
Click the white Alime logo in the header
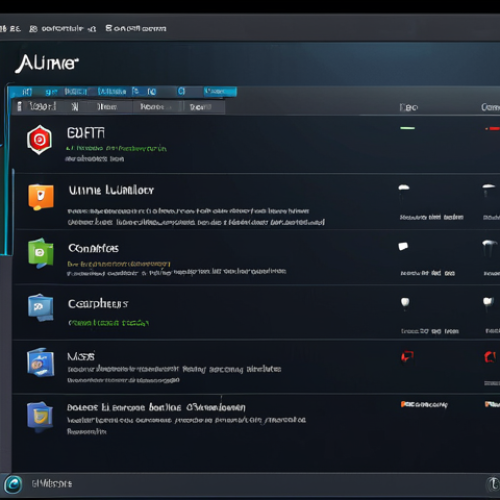47,63
